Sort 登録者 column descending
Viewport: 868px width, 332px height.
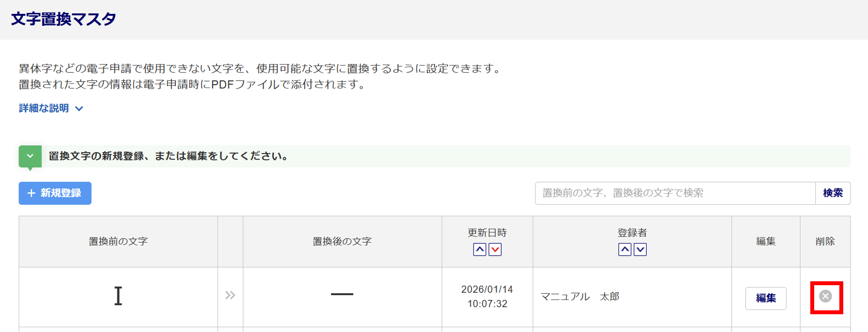click(640, 250)
